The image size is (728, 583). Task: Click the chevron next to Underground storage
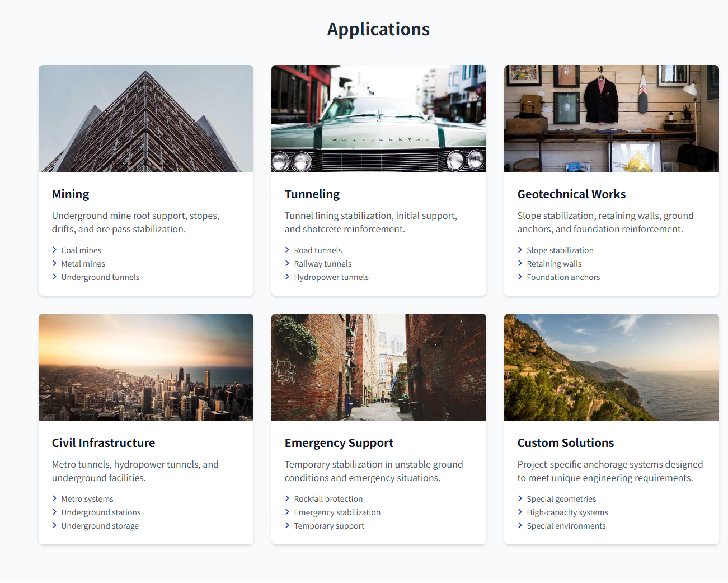(54, 525)
